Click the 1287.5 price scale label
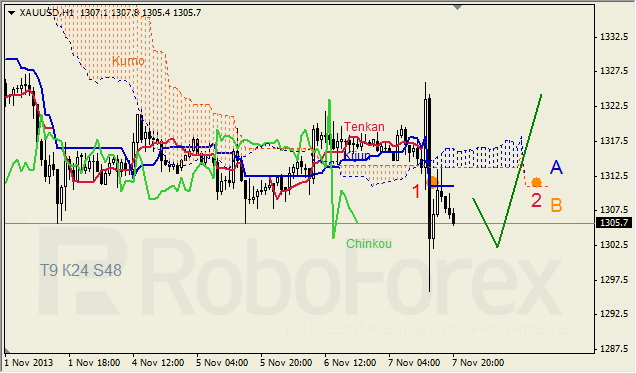Image resolution: width=636 pixels, height=373 pixels. (614, 348)
